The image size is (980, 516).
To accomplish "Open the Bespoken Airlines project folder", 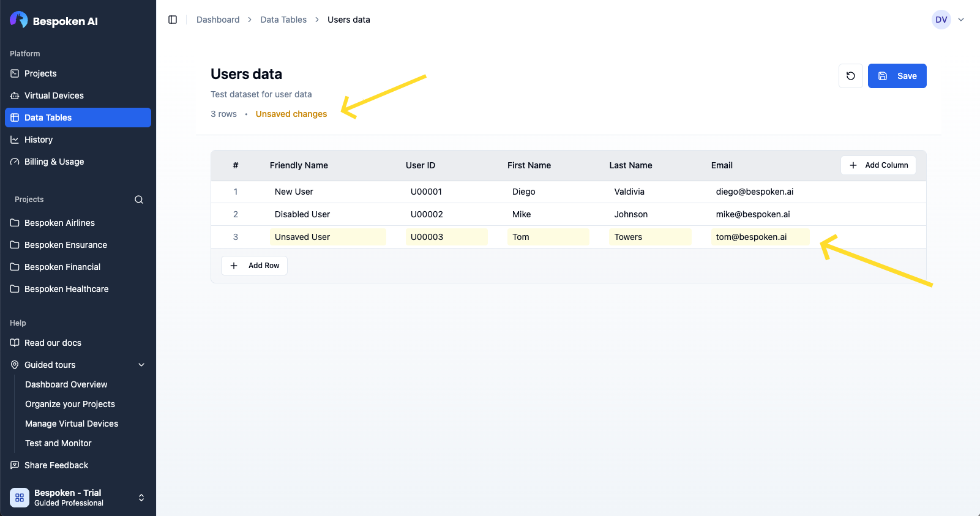I will pyautogui.click(x=59, y=223).
